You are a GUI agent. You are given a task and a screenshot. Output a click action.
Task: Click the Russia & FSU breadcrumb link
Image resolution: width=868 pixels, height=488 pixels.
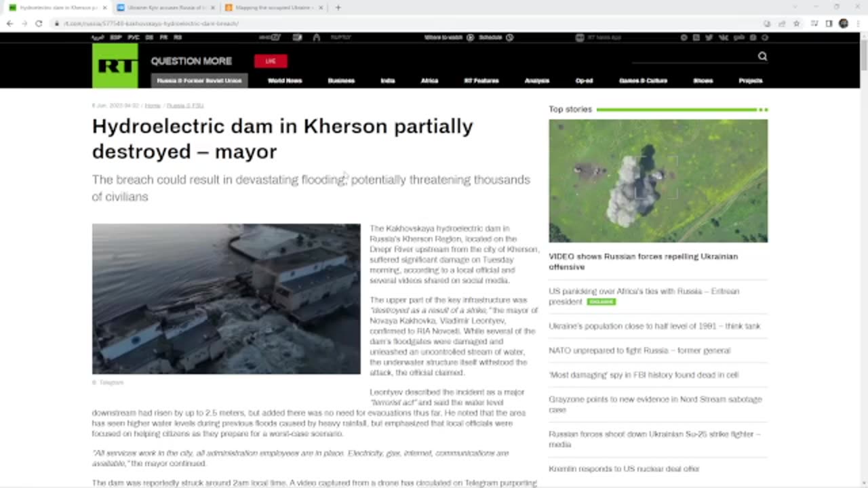click(185, 106)
